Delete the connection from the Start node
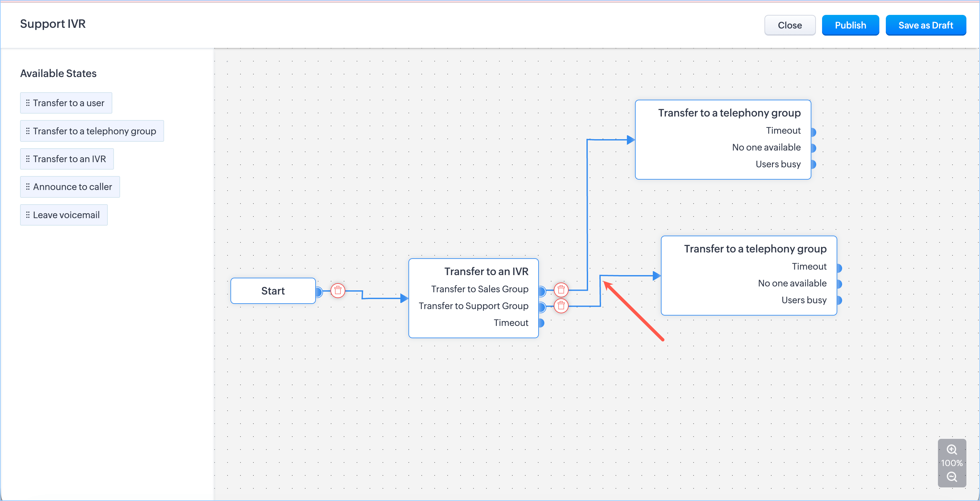Viewport: 980px width, 501px height. pyautogui.click(x=338, y=291)
